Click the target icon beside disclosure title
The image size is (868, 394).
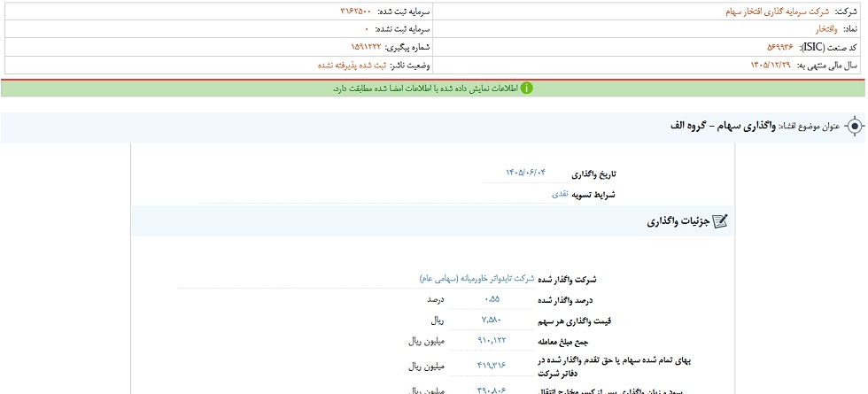click(855, 126)
